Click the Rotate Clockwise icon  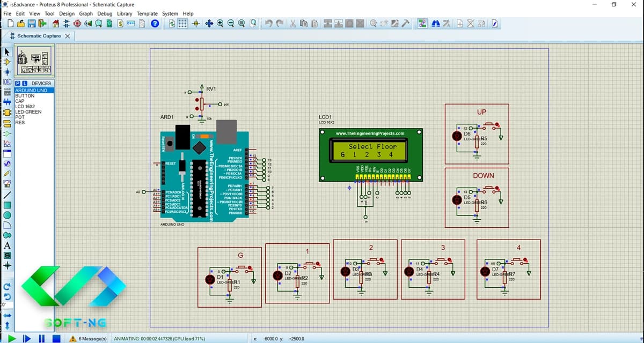7,286
